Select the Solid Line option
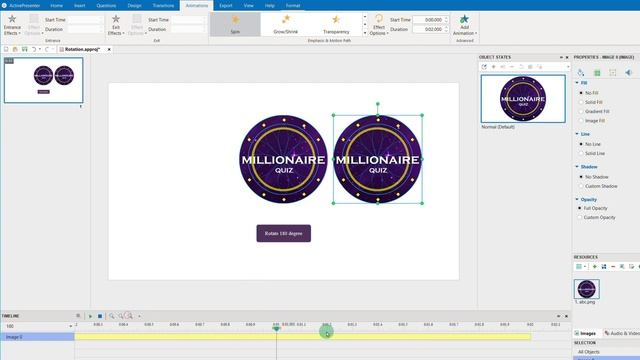The image size is (640, 360). coord(592,153)
